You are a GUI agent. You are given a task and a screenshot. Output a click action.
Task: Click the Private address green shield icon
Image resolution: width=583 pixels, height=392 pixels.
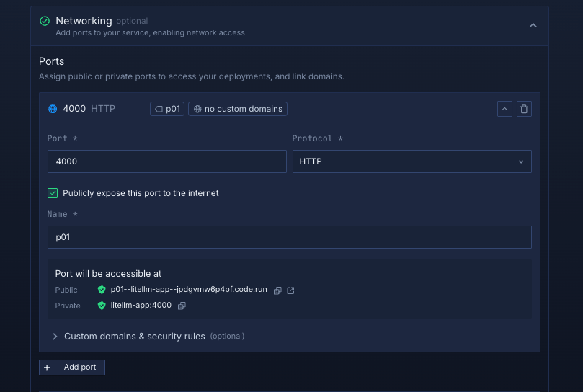click(102, 306)
